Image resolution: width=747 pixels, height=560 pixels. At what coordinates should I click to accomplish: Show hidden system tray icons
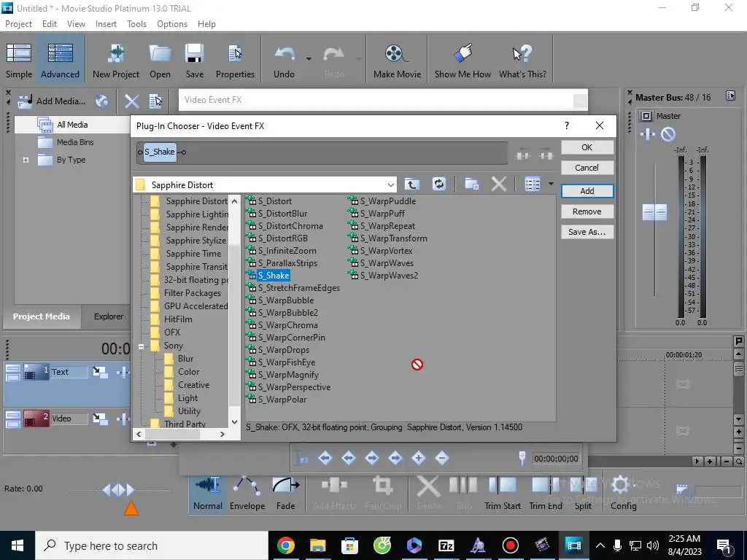click(600, 545)
